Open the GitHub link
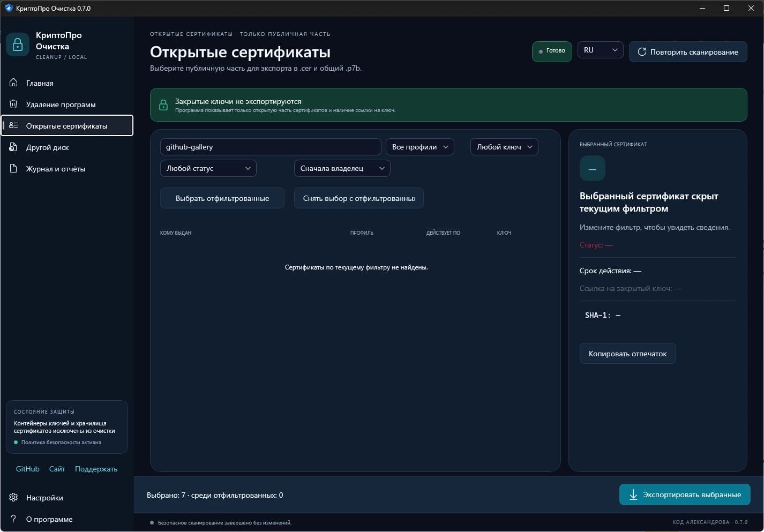764x532 pixels. point(28,469)
